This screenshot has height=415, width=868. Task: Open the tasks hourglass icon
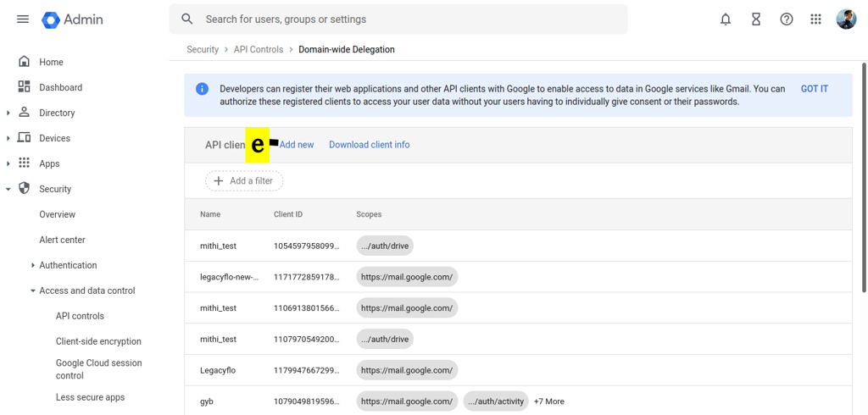[756, 19]
